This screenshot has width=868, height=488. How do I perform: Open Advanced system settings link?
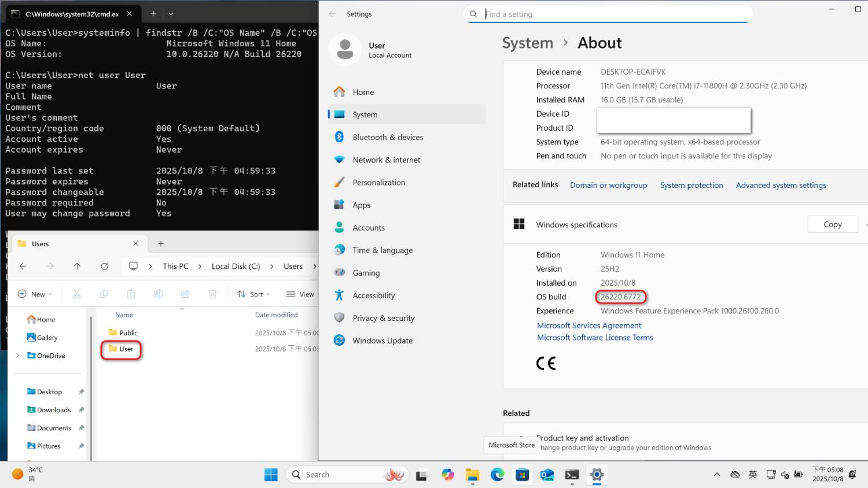tap(781, 185)
